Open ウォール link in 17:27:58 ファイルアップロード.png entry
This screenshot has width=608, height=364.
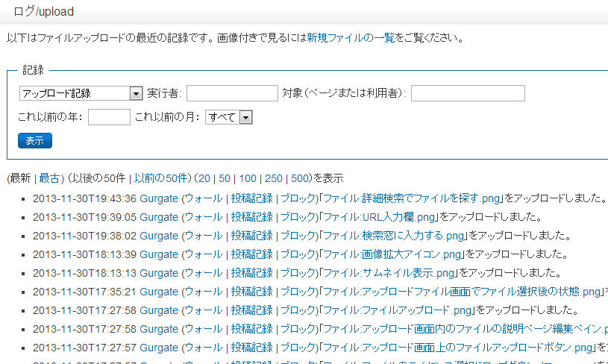[204, 310]
